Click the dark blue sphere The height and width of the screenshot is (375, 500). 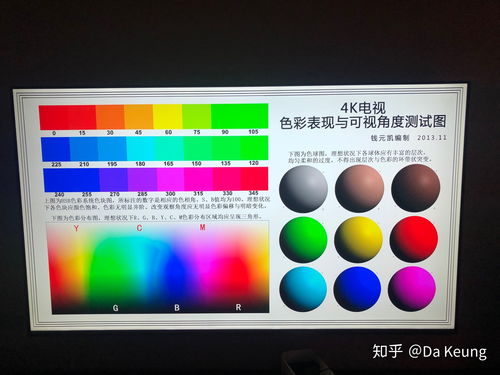coord(357,289)
